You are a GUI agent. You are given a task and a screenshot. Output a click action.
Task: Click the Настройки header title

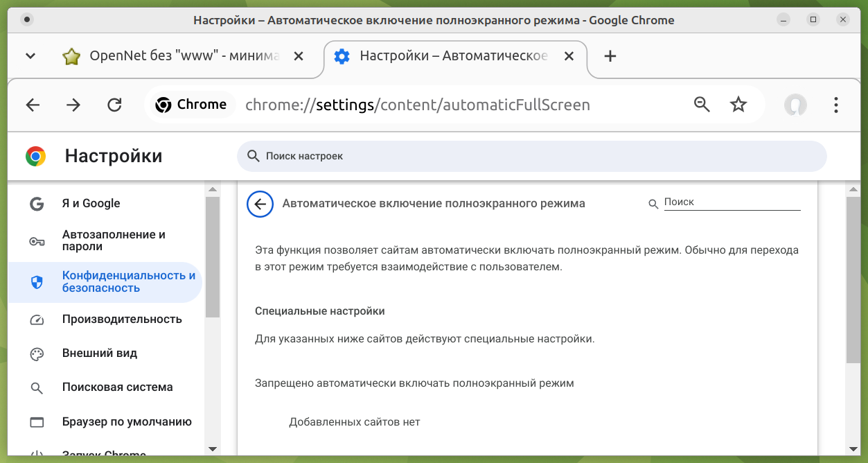click(x=114, y=156)
